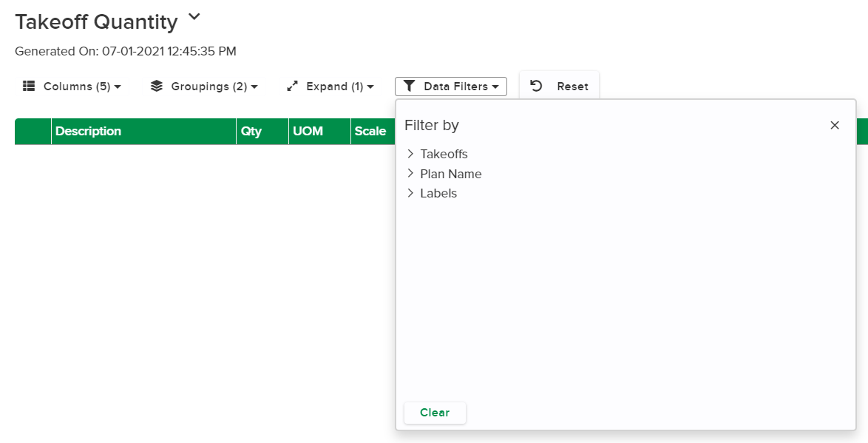Click the Qty column header
This screenshot has width=868, height=443.
point(262,131)
